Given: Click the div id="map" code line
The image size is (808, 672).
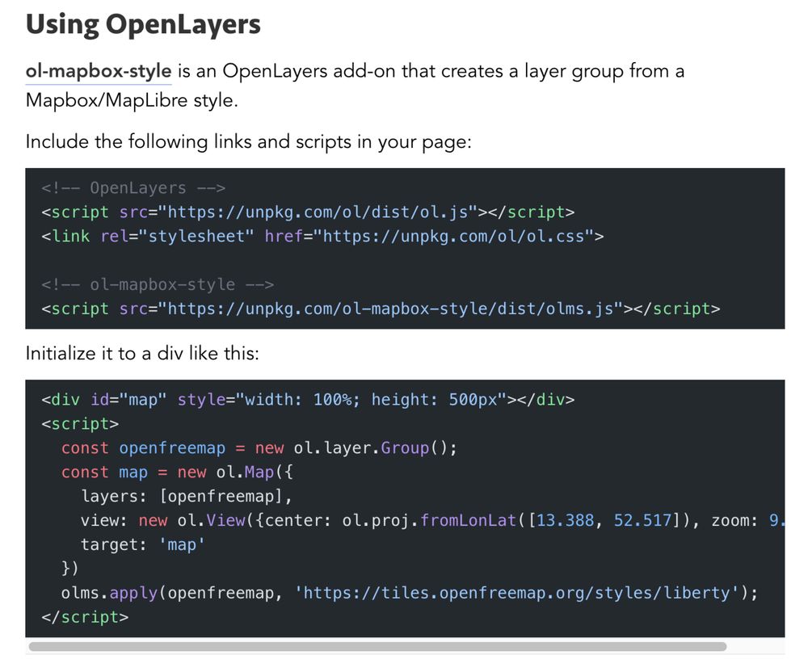Looking at the screenshot, I should click(308, 400).
